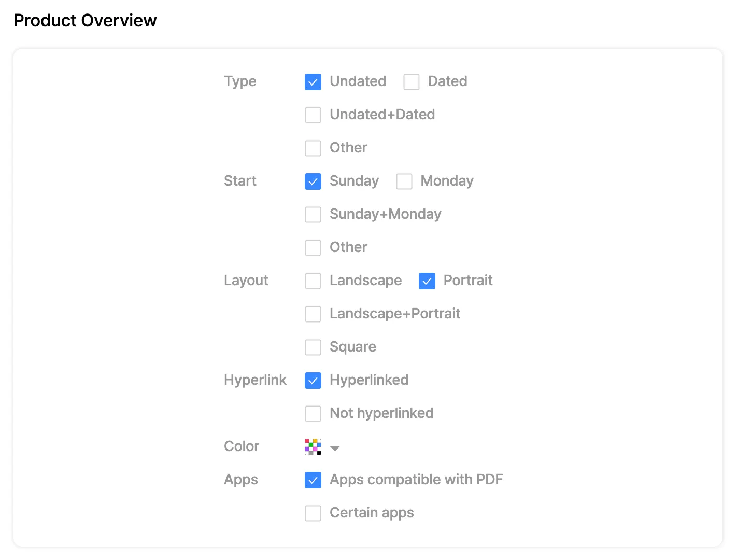Click the Apps compatible with PDF label
The height and width of the screenshot is (560, 737).
416,480
